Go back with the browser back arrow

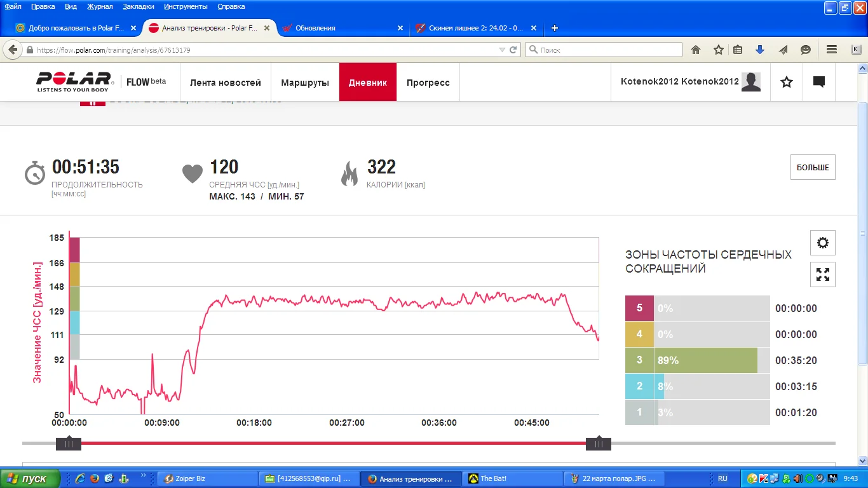13,50
